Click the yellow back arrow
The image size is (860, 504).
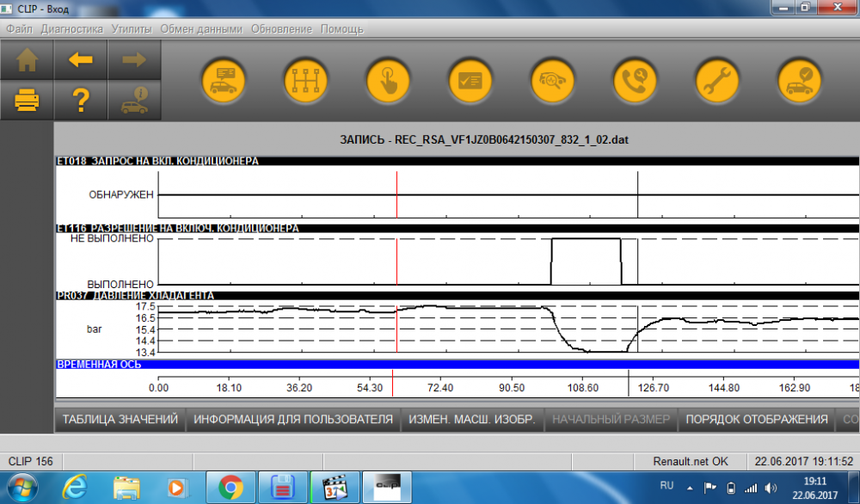point(81,59)
